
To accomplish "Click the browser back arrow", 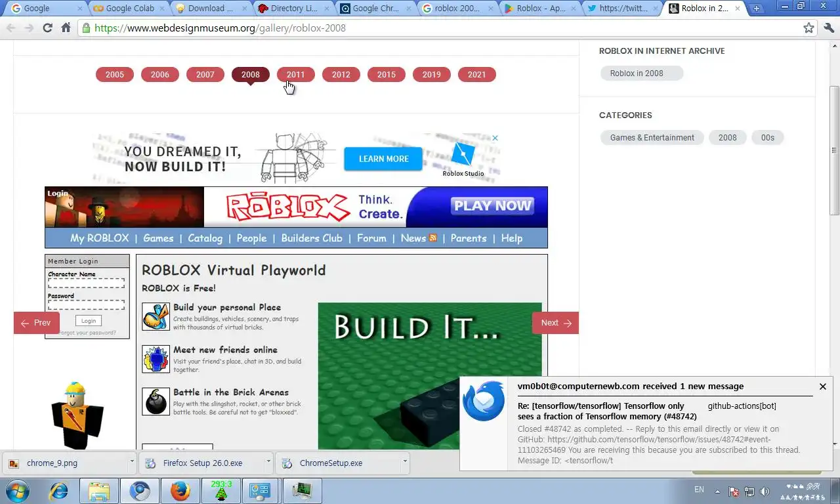I will [x=11, y=28].
